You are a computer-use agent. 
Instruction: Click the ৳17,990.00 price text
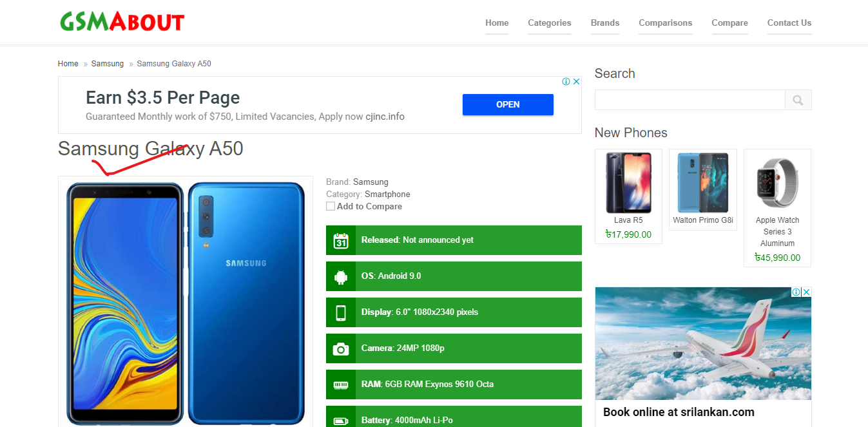628,234
